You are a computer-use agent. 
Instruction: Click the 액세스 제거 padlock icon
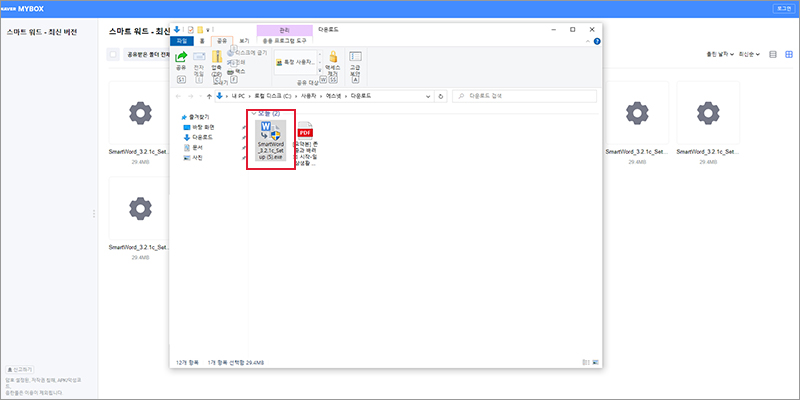(x=333, y=56)
